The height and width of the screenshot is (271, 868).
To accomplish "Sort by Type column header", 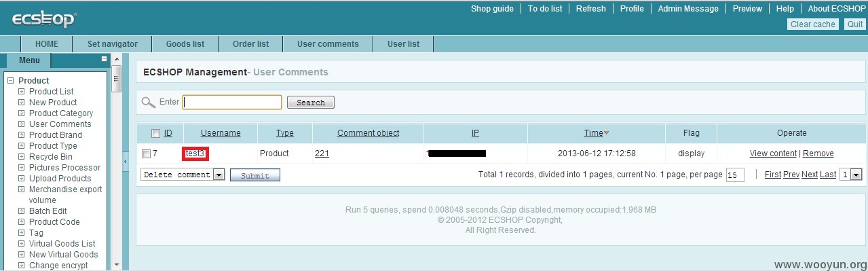I will click(x=284, y=133).
